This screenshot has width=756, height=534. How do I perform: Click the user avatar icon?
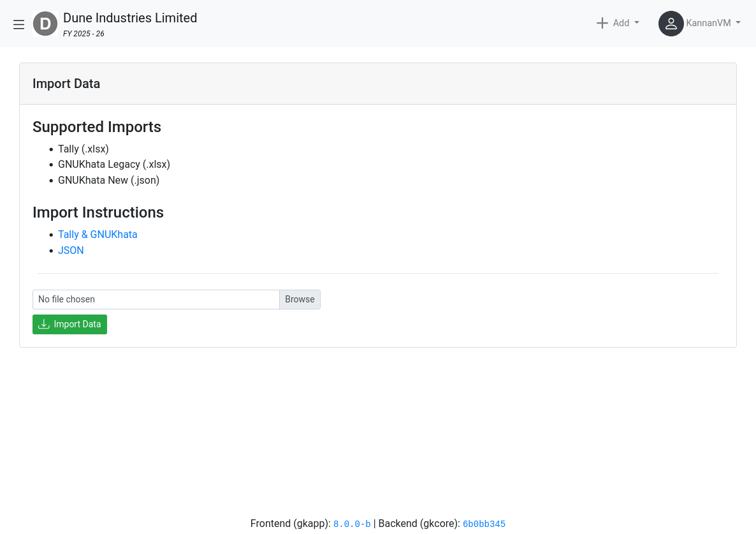(x=671, y=24)
